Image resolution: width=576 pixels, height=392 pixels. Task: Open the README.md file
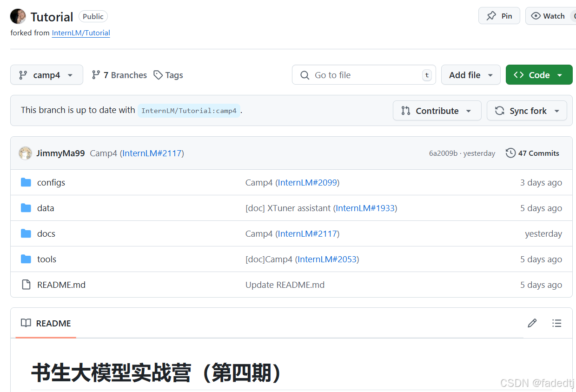coord(61,285)
